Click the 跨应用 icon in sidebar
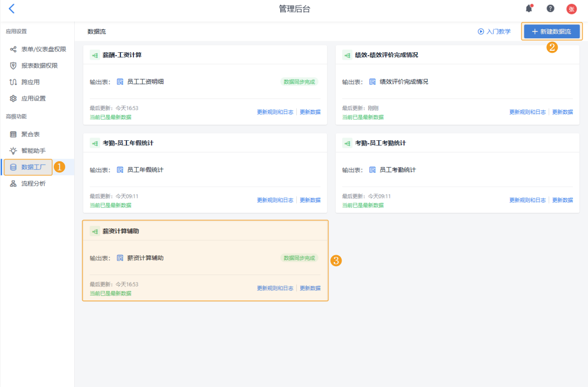588x387 pixels. pos(13,82)
